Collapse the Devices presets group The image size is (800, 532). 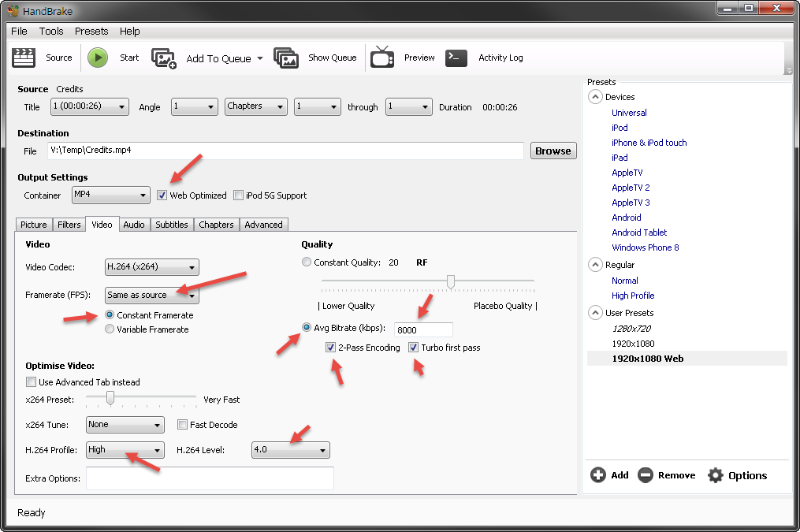coord(595,97)
